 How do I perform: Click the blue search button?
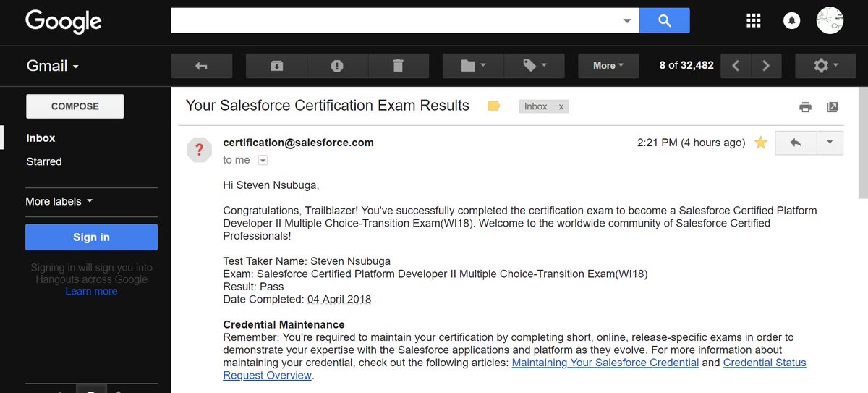[665, 21]
